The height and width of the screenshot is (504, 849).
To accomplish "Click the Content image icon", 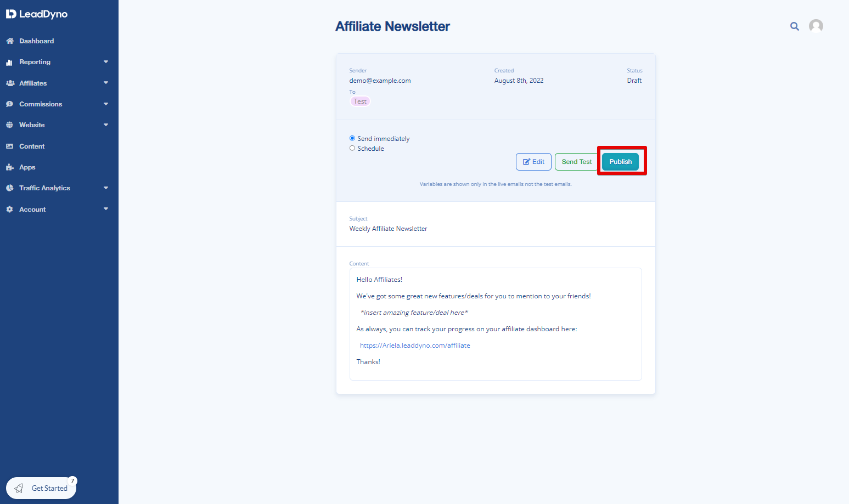I will tap(9, 146).
